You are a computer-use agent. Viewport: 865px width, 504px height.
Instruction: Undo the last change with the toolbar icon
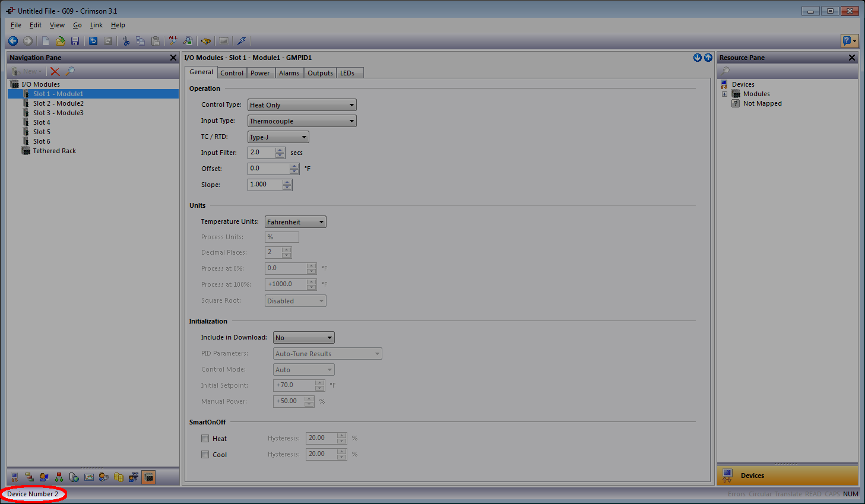[93, 41]
